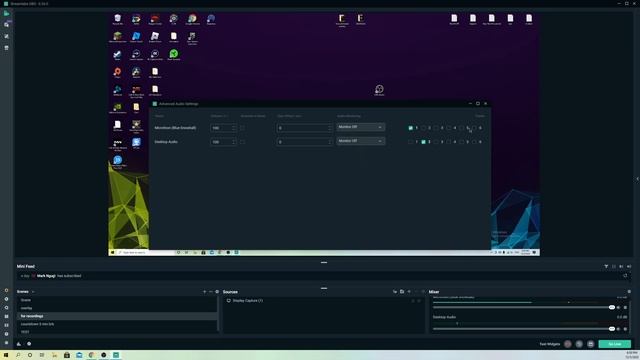Step Microphone volume percent spinner

coord(234,128)
